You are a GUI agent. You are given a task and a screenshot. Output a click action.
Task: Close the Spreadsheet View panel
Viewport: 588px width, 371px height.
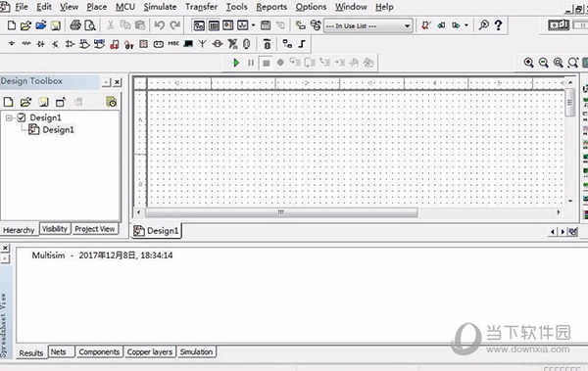click(5, 248)
